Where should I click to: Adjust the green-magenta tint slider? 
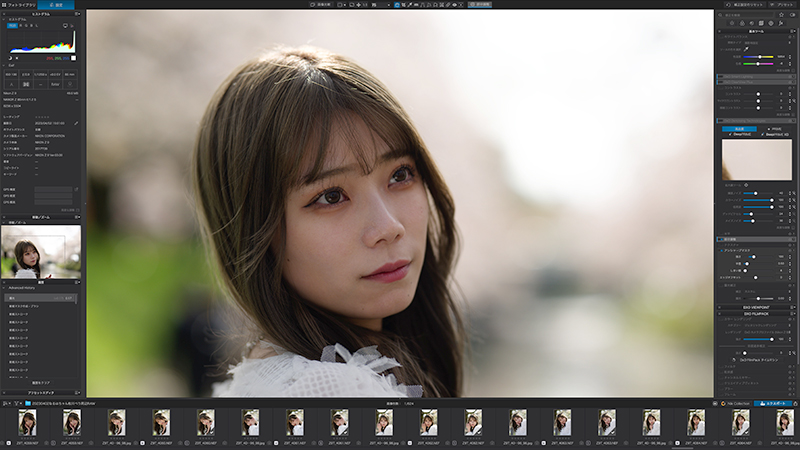pyautogui.click(x=758, y=64)
